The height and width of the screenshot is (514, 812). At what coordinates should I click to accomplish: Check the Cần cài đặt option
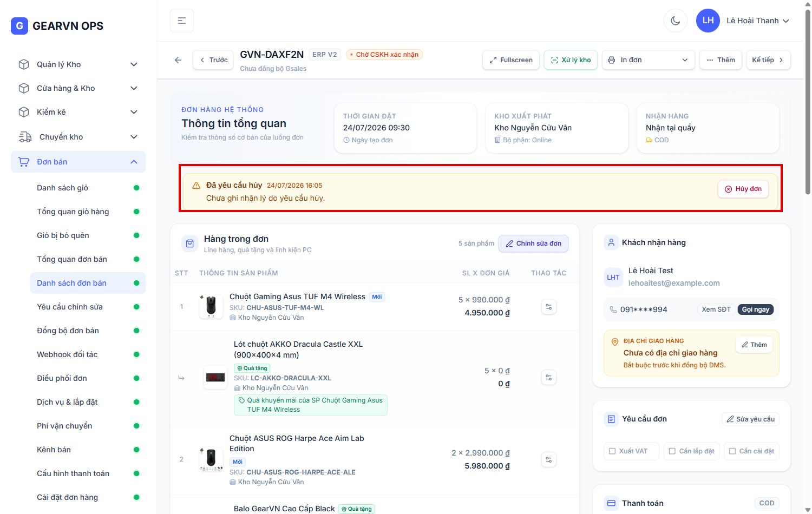pos(732,451)
